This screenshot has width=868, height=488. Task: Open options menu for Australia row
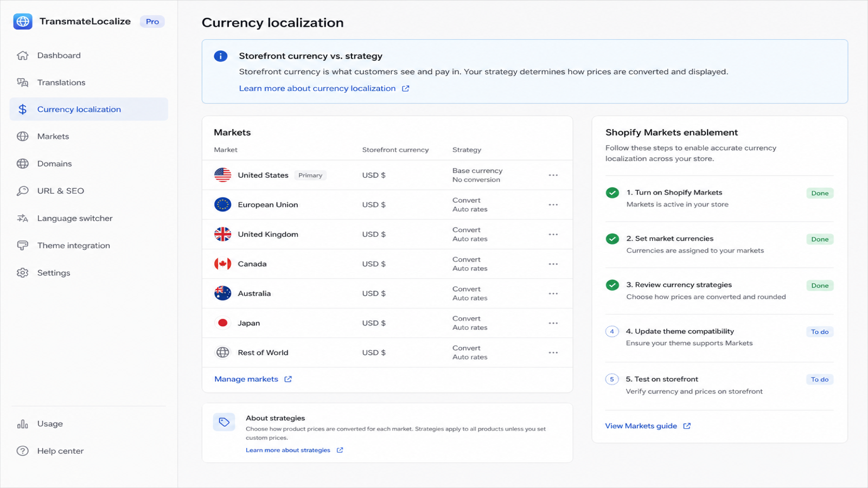[x=553, y=293]
